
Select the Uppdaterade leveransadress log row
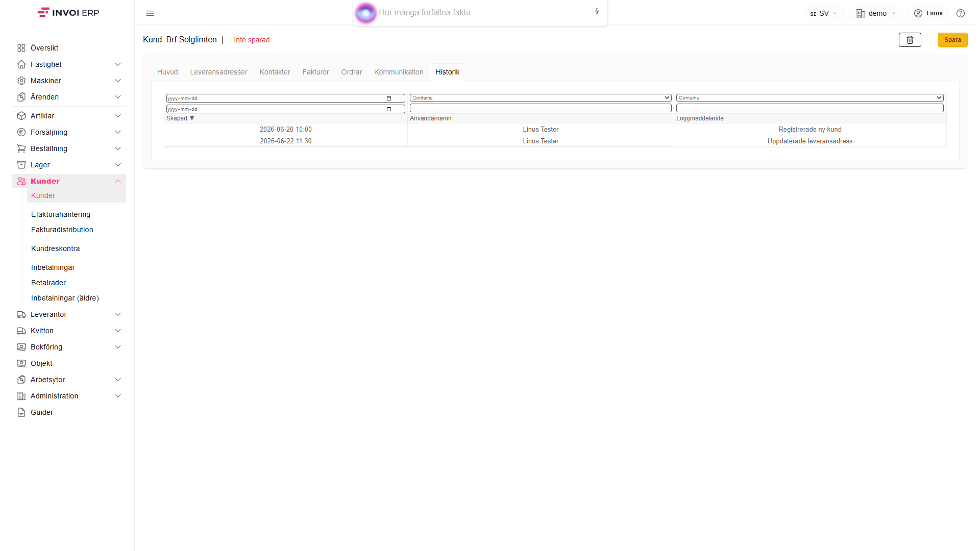(x=555, y=141)
